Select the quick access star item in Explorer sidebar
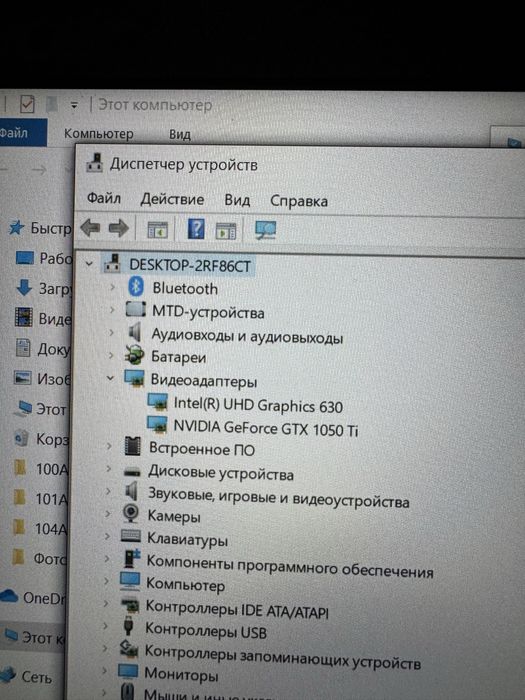Viewport: 525px width, 700px height. [40, 228]
